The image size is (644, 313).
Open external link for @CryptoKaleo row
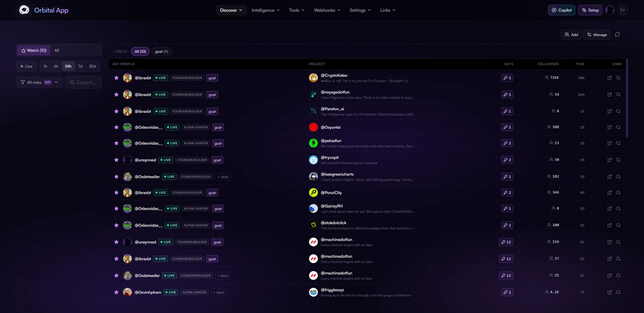609,78
